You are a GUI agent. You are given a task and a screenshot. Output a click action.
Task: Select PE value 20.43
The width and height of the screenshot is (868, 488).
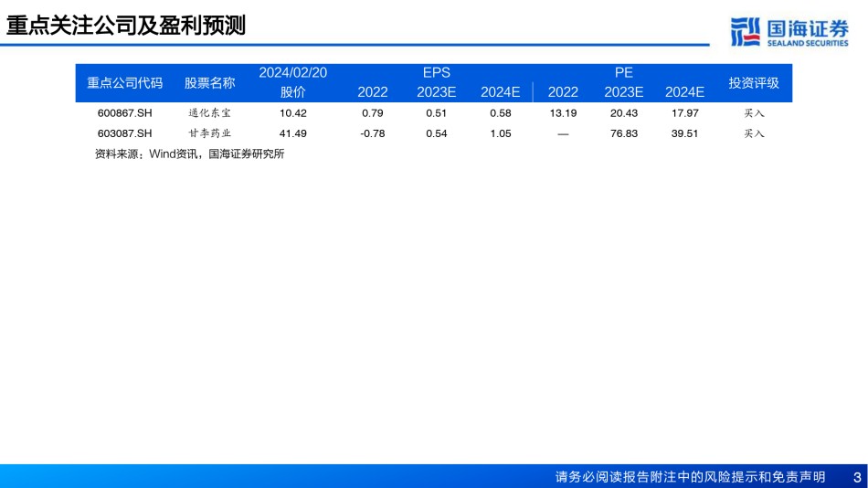point(624,113)
